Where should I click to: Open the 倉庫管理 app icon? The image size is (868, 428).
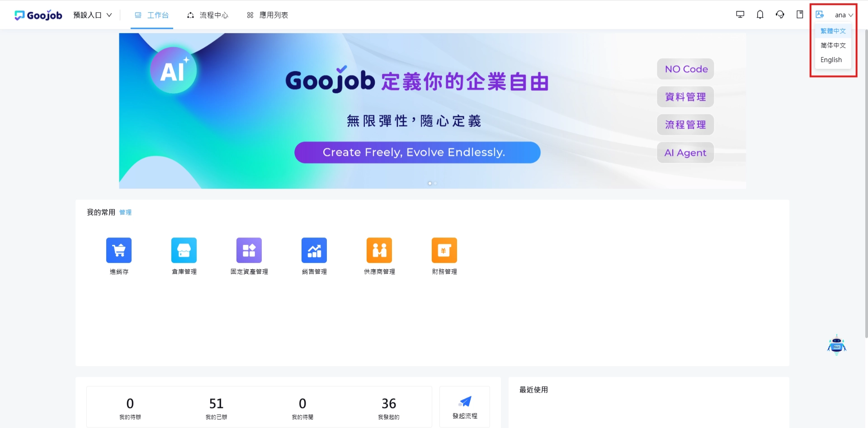(184, 250)
